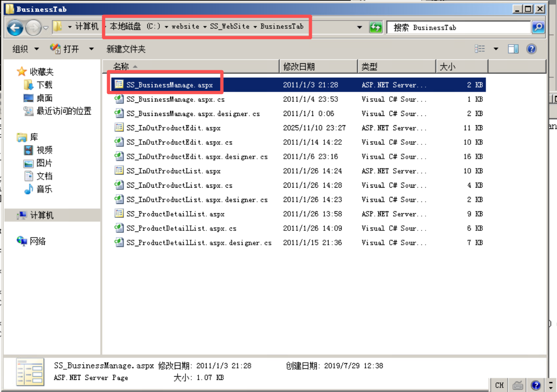Select the SS_InOutProductEdit.aspx file icon
The width and height of the screenshot is (557, 392).
pyautogui.click(x=119, y=128)
